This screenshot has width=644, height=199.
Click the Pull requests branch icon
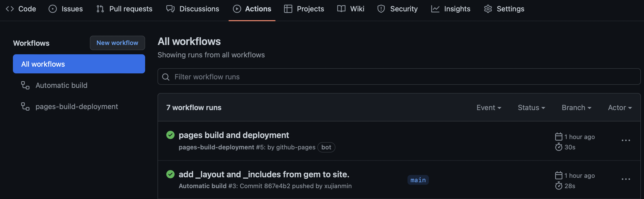point(100,9)
